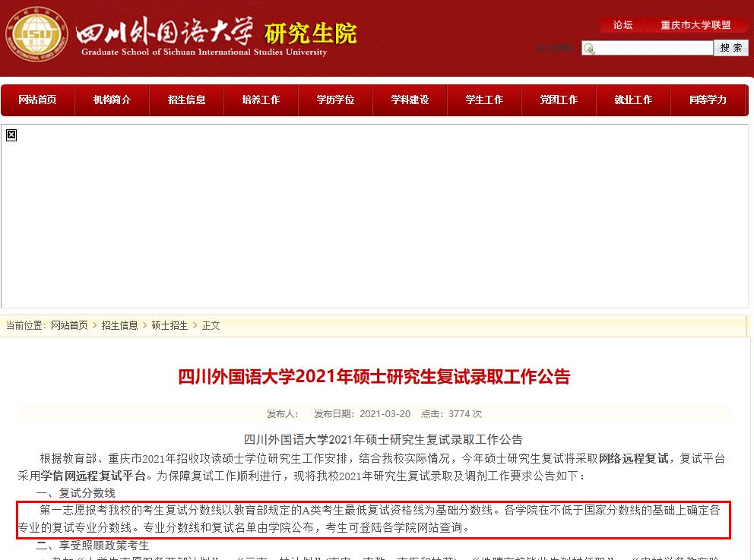
Task: Select the 党团工作 navigation item
Action: [x=559, y=100]
